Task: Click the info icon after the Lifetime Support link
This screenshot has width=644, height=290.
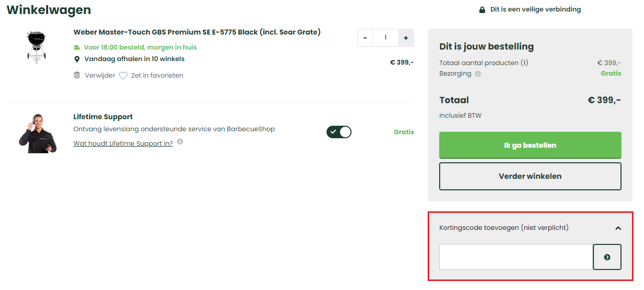Action: click(x=180, y=142)
